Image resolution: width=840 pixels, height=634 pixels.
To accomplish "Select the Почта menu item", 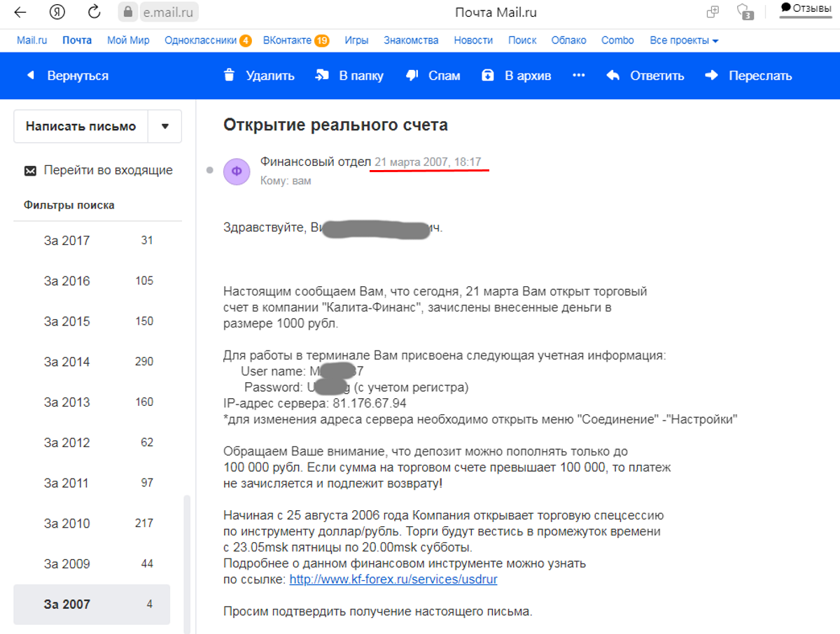I will point(77,41).
